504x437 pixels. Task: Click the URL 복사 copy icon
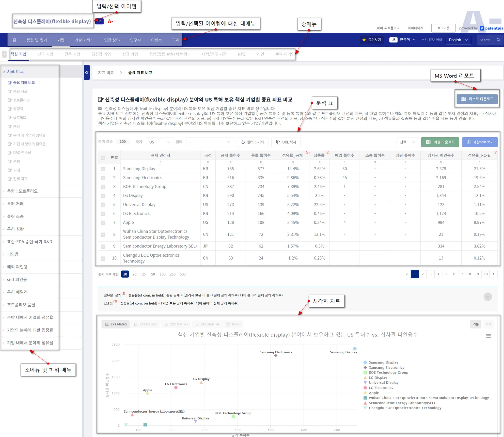pos(278,142)
